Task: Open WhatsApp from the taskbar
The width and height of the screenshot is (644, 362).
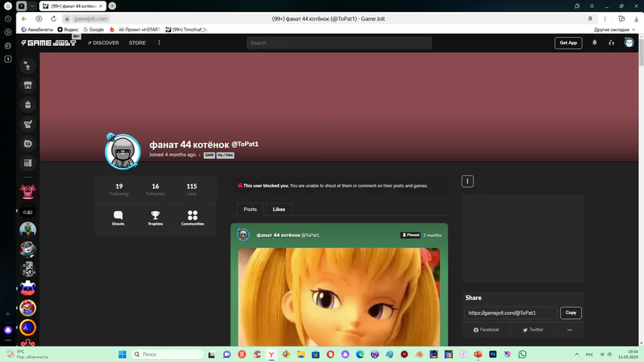Action: 522,354
